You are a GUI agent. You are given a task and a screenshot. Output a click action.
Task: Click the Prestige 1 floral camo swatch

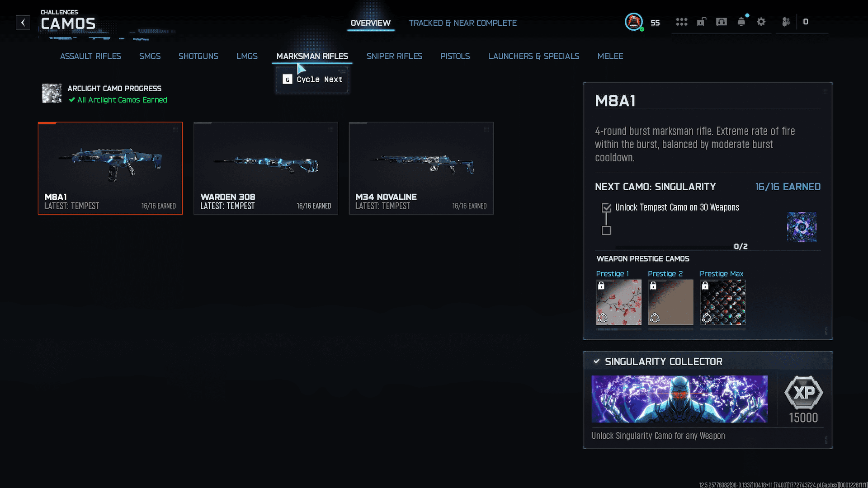click(x=618, y=302)
